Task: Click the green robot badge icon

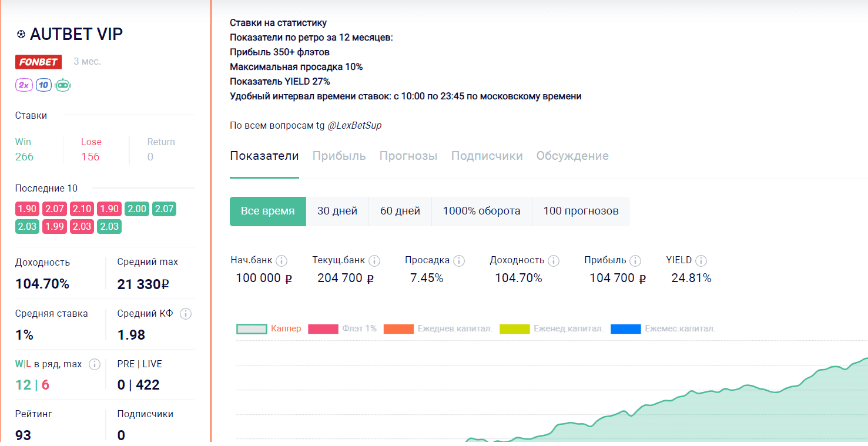Action: [x=63, y=85]
